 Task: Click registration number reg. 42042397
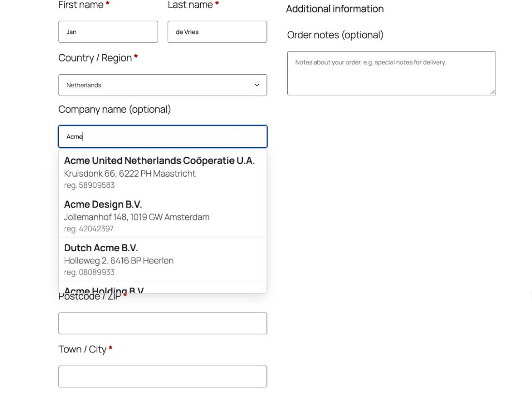tap(89, 228)
